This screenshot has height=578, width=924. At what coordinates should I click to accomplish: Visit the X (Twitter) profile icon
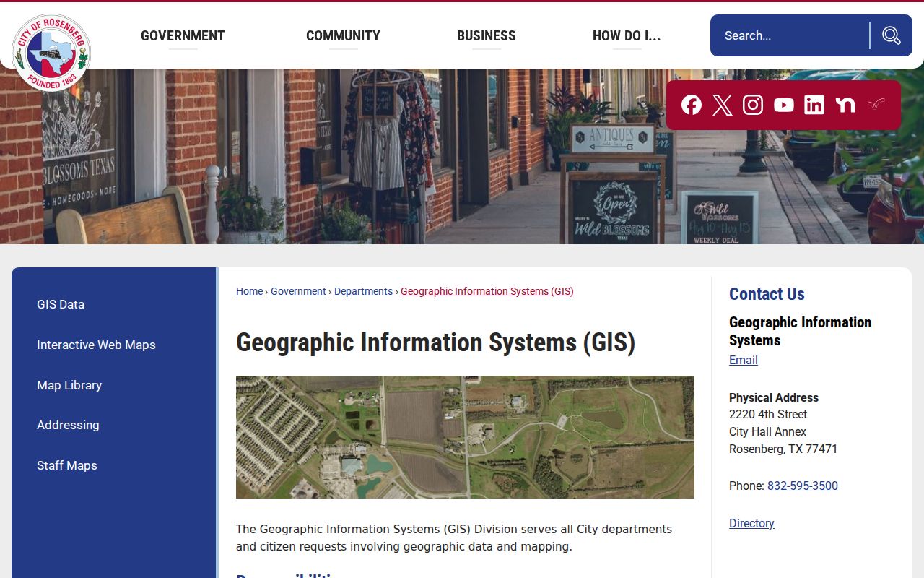point(723,105)
